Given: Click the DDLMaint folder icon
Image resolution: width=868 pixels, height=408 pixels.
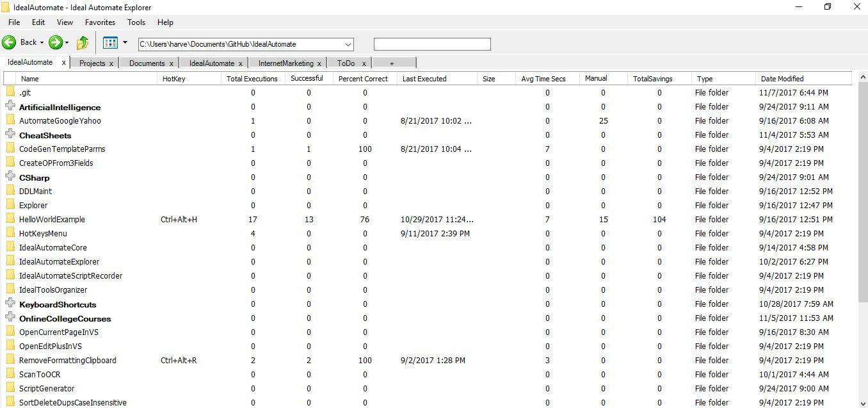Looking at the screenshot, I should (x=10, y=191).
